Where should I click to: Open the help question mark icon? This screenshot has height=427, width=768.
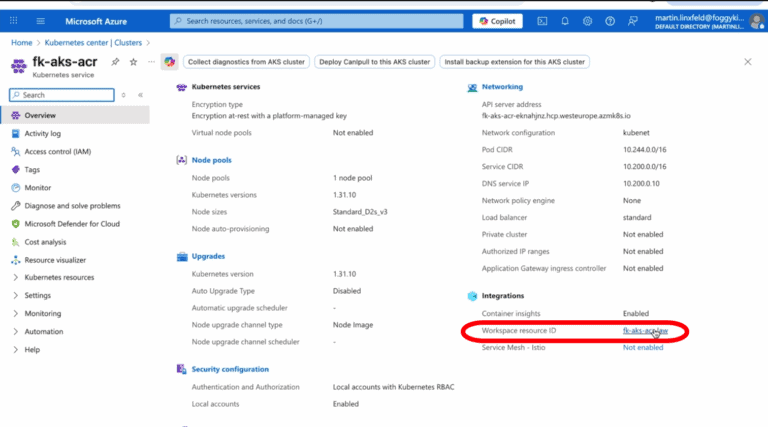610,21
